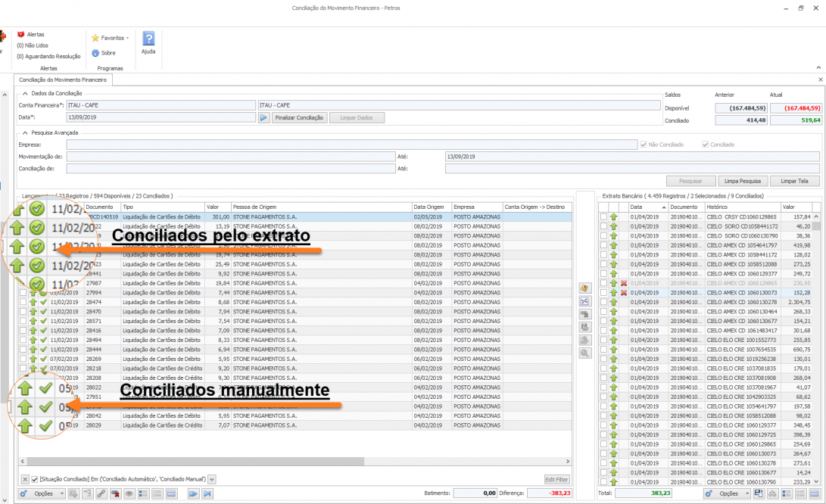The image size is (826, 504).
Task: Click the Alertas burst icon
Action: coord(20,34)
